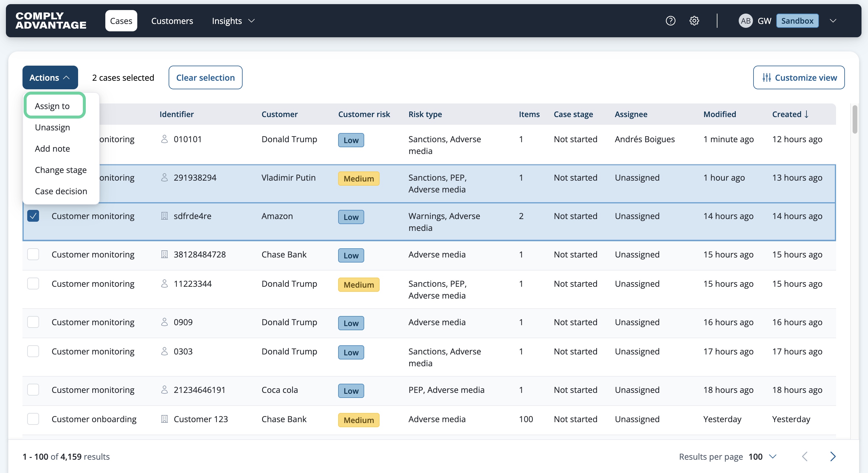Tick the checkbox for case 11223344
Screen dimensions: 868x473
coord(33,284)
